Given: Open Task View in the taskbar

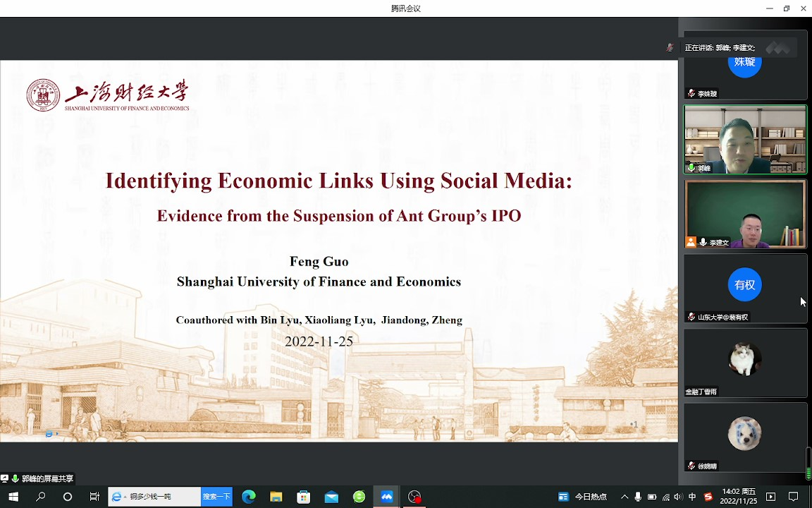Looking at the screenshot, I should click(94, 497).
